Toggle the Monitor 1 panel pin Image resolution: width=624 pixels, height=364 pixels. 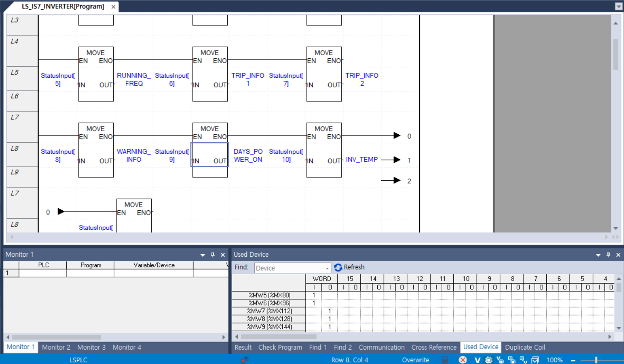(x=213, y=255)
